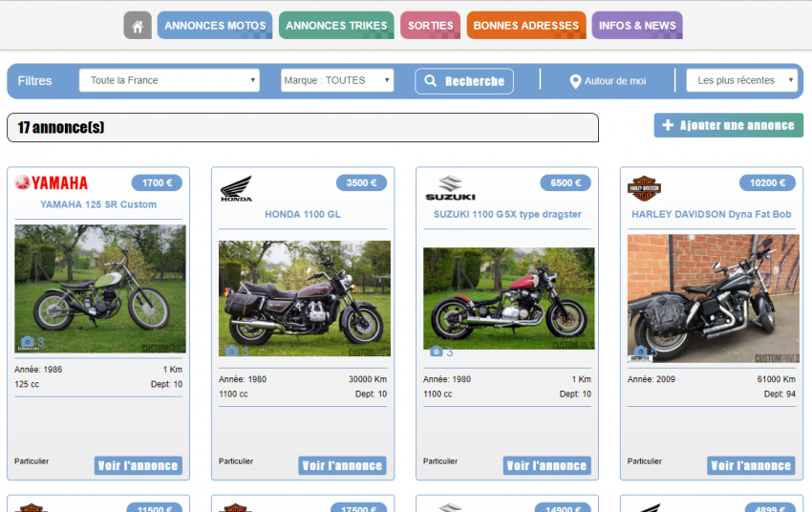The width and height of the screenshot is (812, 512).
Task: Expand the Toute la France dropdown
Action: [169, 80]
